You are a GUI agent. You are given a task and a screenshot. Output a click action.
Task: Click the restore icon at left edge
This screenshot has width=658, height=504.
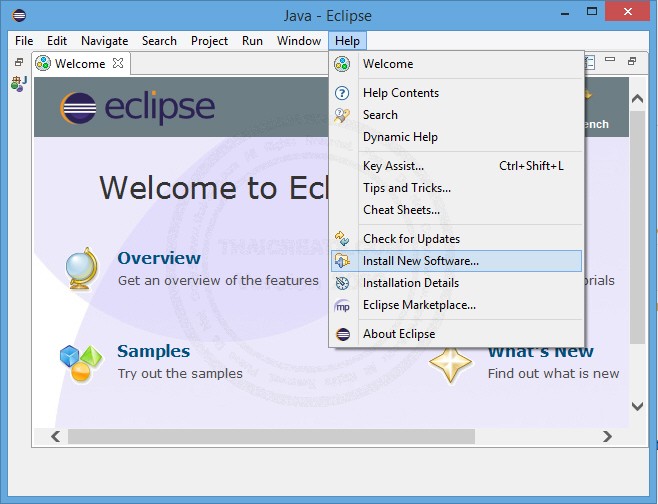point(19,62)
